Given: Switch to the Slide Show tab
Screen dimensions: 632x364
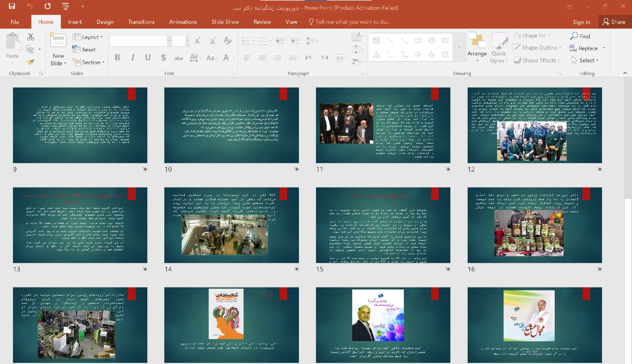Looking at the screenshot, I should coord(225,22).
